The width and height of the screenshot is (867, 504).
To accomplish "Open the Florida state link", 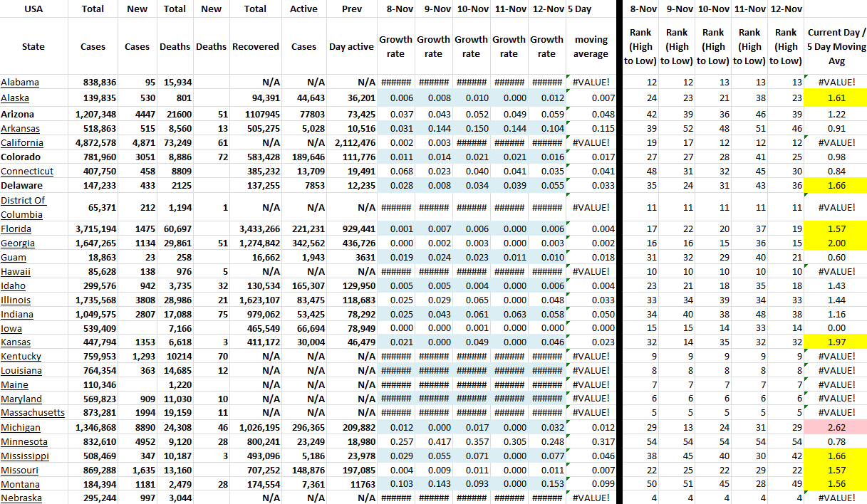I will [x=17, y=229].
